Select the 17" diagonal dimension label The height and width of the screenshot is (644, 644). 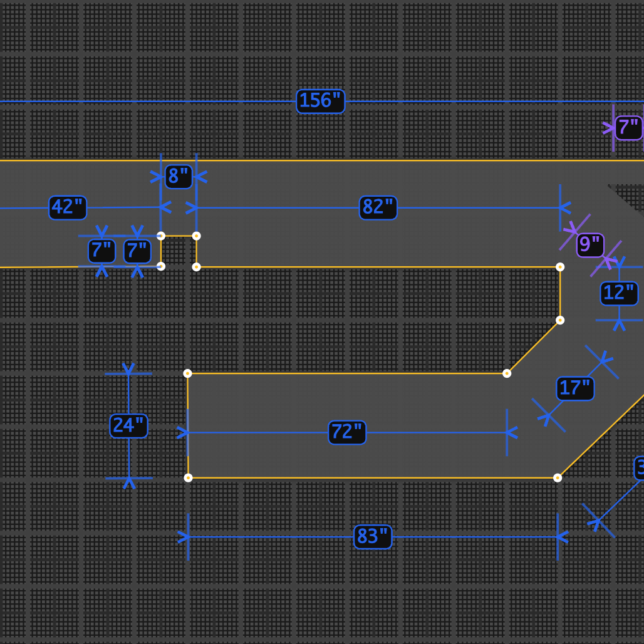[574, 388]
